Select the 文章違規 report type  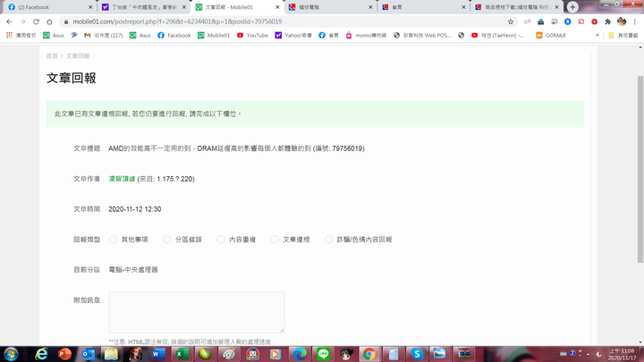[275, 240]
